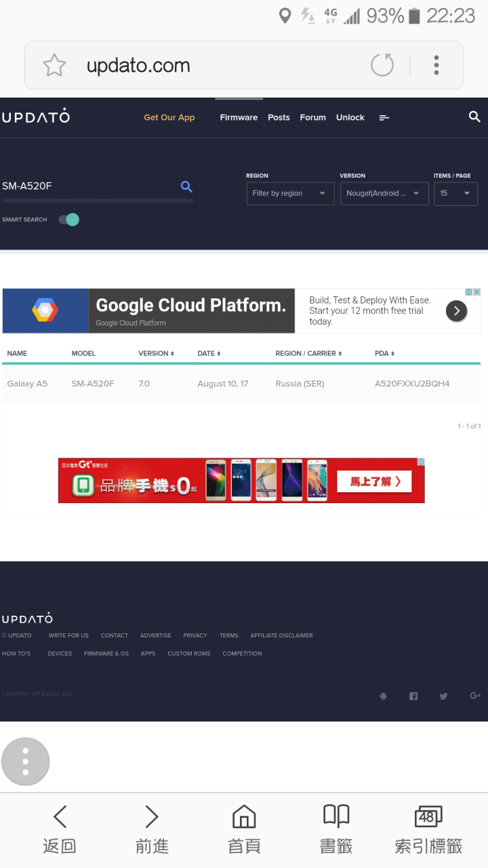Tap the updato.com address field

pyautogui.click(x=138, y=66)
